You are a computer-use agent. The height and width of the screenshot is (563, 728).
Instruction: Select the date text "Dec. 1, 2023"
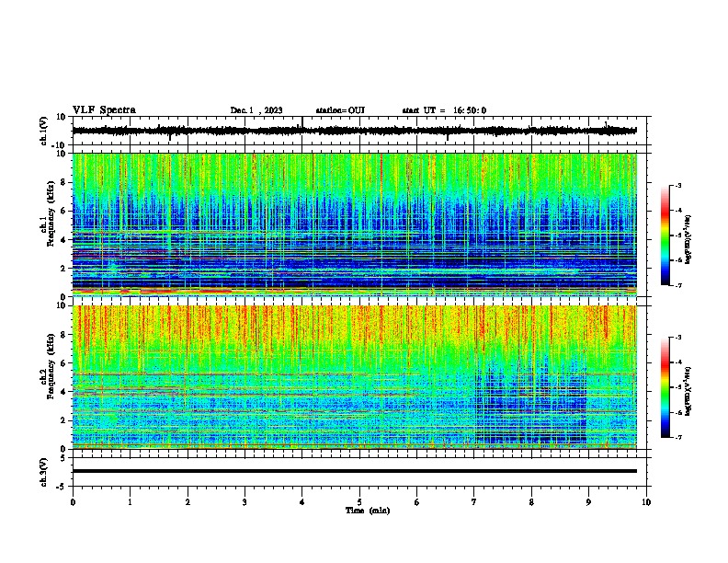[x=256, y=110]
